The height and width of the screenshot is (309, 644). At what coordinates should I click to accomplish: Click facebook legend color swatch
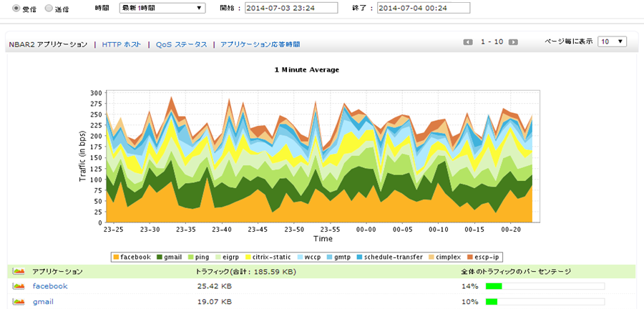116,257
